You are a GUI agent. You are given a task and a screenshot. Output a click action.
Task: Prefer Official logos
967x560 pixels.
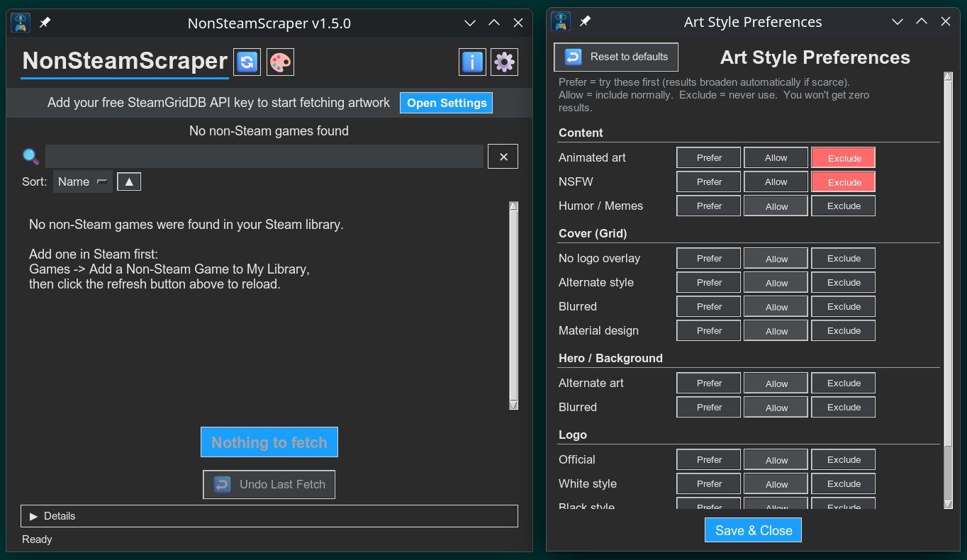click(709, 459)
